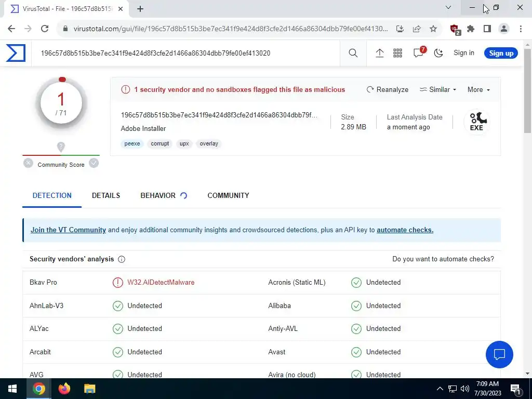The image size is (532, 399).
Task: Click the 2.89 MB size value
Action: (353, 127)
